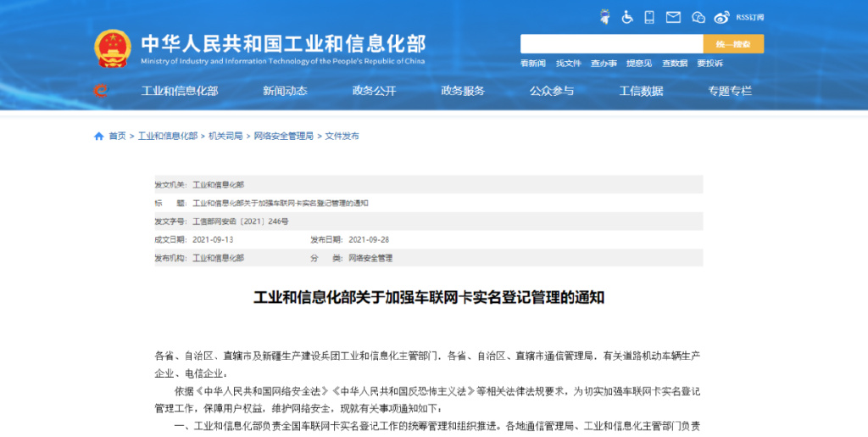The image size is (868, 437).
Task: Select the 找文件 shortcut
Action: (569, 63)
